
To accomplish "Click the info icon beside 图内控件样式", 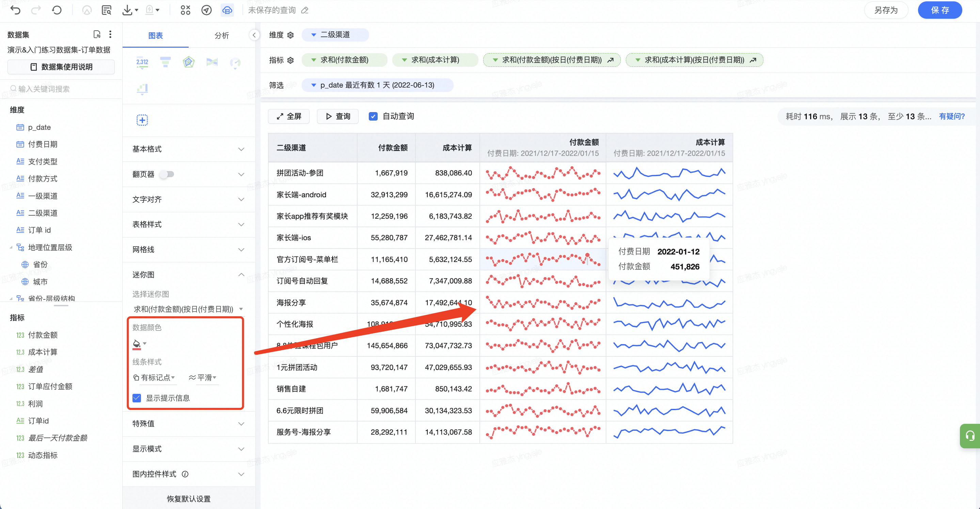I will 185,474.
